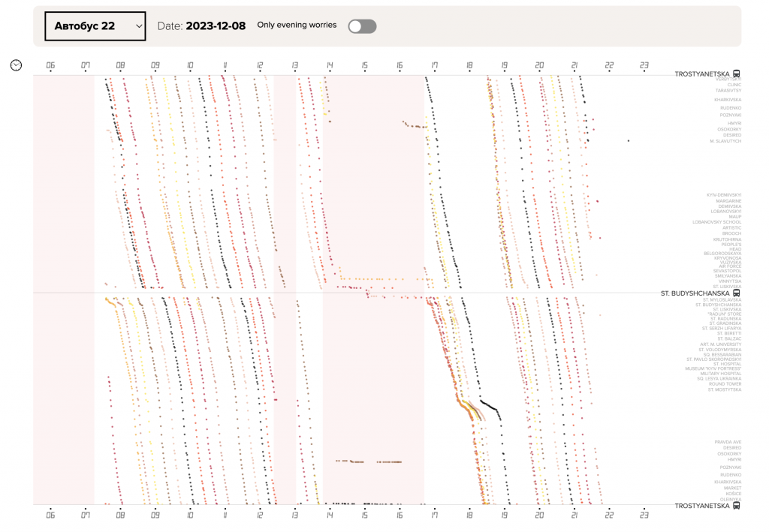Select the MILITARY HOSPITAL stop name
The image size is (769, 532).
[x=711, y=373]
